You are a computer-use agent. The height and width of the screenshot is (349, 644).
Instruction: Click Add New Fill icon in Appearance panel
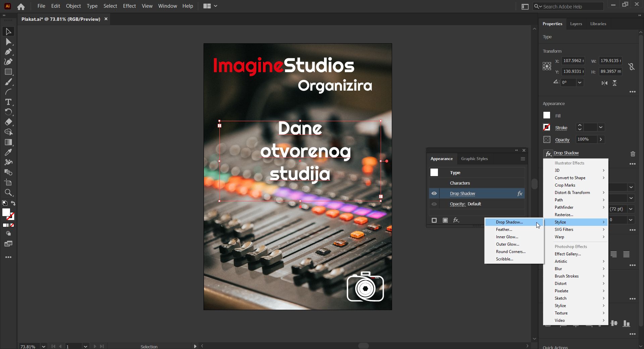click(x=445, y=220)
